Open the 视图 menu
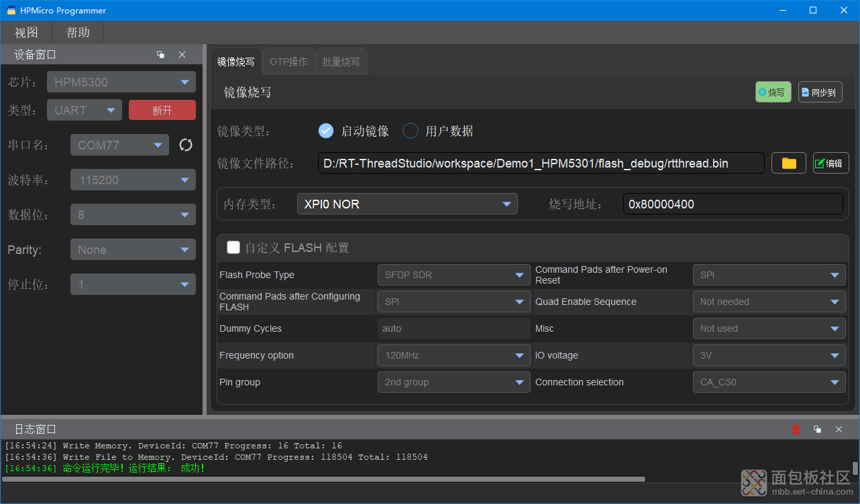The width and height of the screenshot is (860, 504). tap(26, 32)
